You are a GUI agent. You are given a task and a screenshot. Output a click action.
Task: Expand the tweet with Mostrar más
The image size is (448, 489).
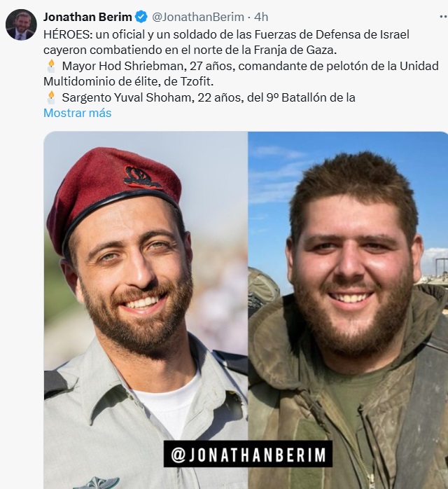pyautogui.click(x=77, y=113)
